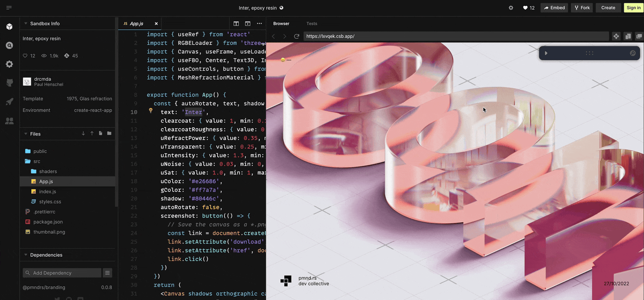Click the new file icon in Files header
This screenshot has width=644, height=300.
pyautogui.click(x=100, y=134)
